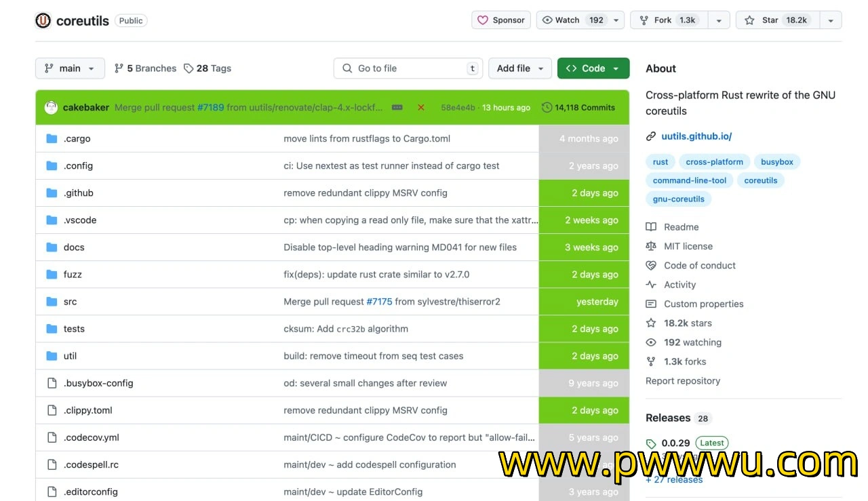Open pull request #7189 link
Image resolution: width=868 pixels, height=501 pixels.
(210, 107)
